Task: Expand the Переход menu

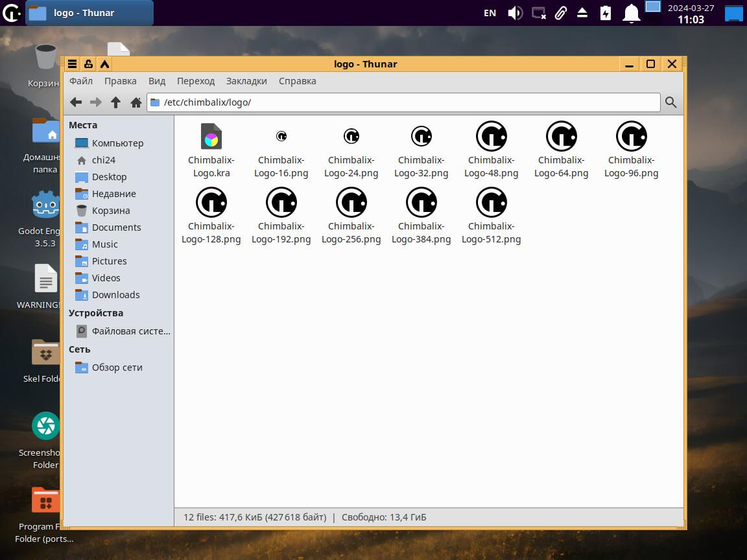Action: [195, 81]
